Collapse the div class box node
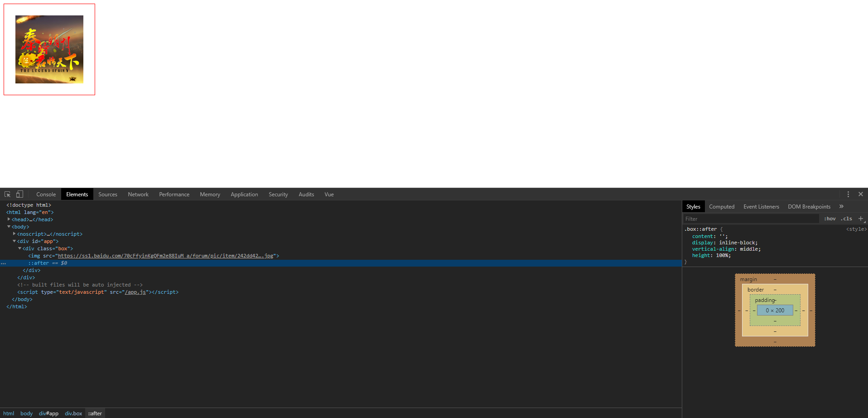The height and width of the screenshot is (418, 868). (20, 248)
